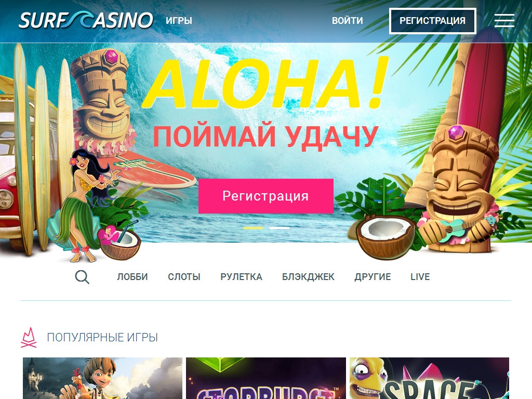Click the pink Регистрация banner button
532x399 pixels.
pos(266,196)
